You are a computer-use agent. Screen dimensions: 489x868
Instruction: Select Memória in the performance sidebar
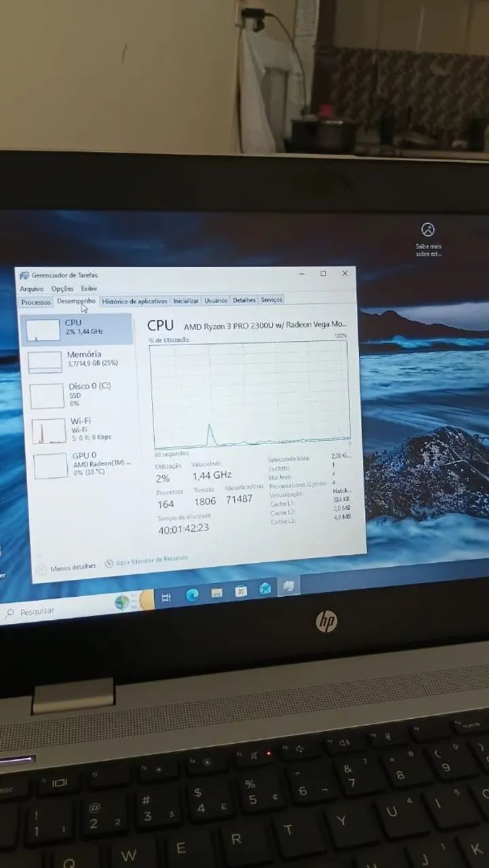(78, 360)
